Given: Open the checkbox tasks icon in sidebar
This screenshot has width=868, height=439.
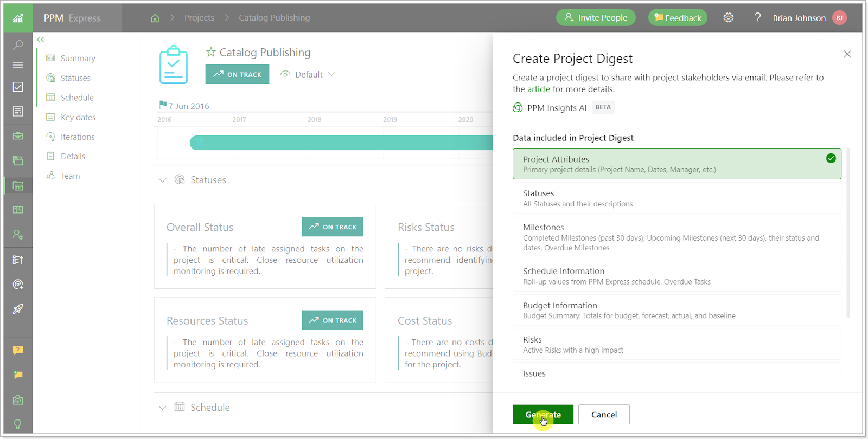Looking at the screenshot, I should 18,87.
